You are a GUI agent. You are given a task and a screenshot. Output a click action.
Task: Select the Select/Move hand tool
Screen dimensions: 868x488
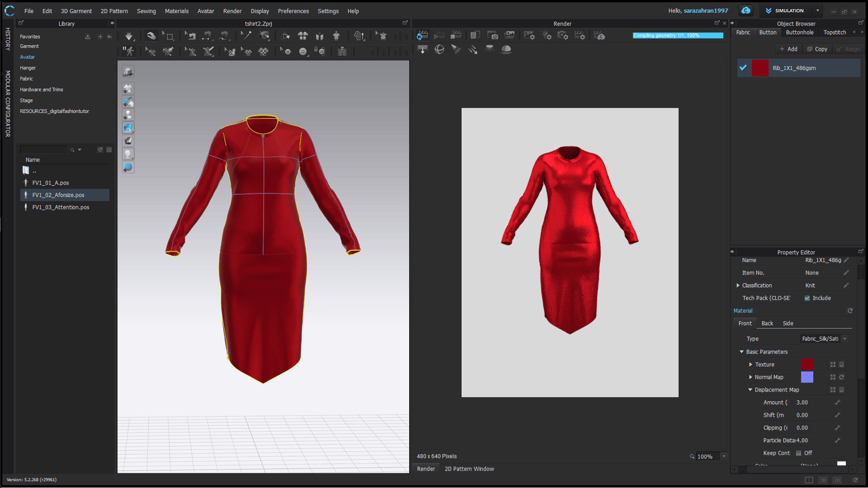pyautogui.click(x=151, y=36)
